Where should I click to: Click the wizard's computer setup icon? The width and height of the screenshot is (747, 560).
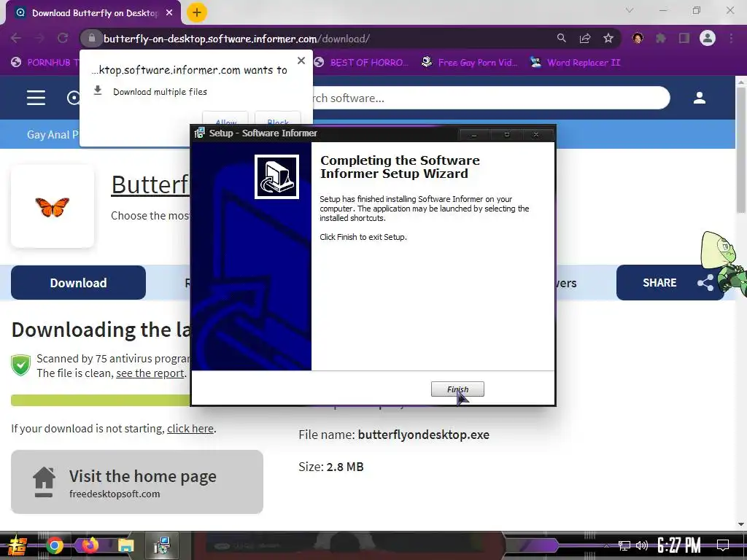click(x=276, y=176)
